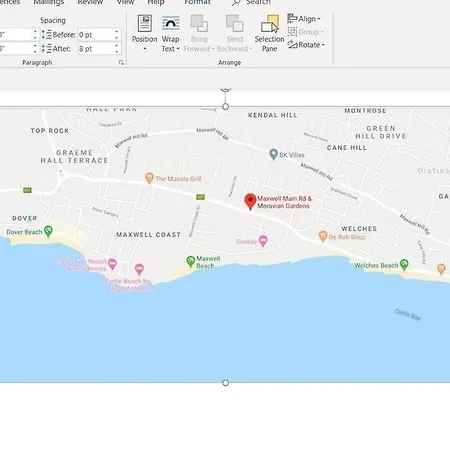Click the Align objects icon

coord(292,18)
